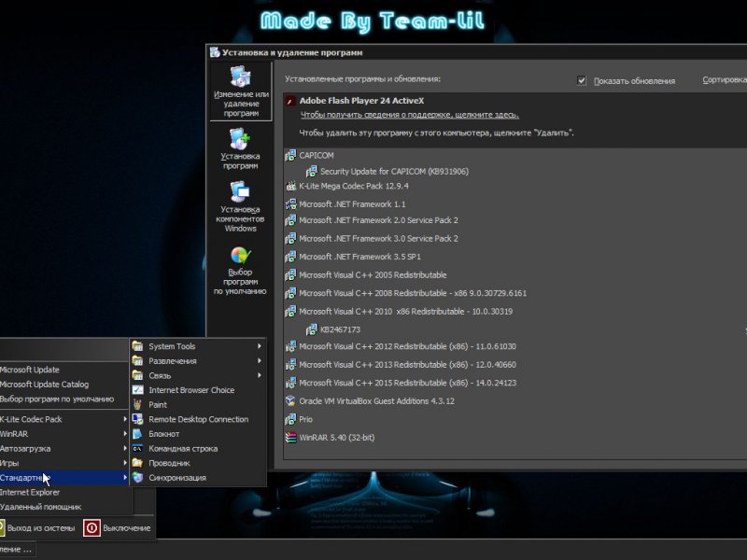Click the Internet Browser Choice icon
747x560 pixels.
click(x=137, y=390)
